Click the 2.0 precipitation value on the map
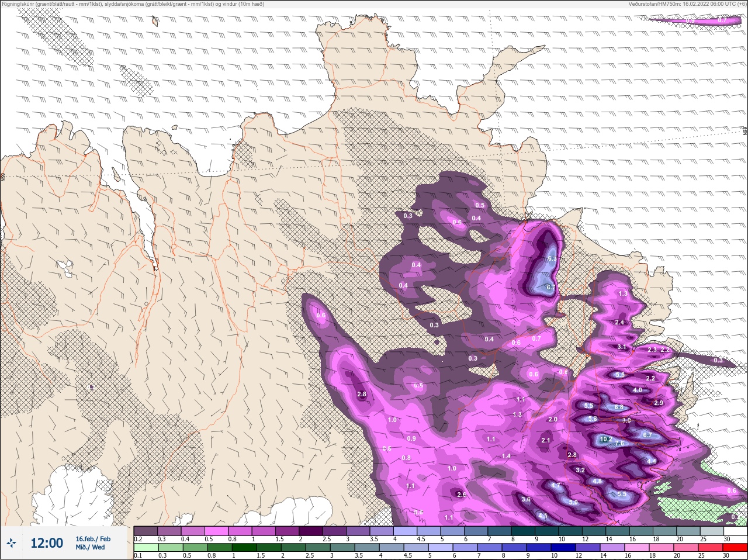Image resolution: width=748 pixels, height=560 pixels. point(553,419)
